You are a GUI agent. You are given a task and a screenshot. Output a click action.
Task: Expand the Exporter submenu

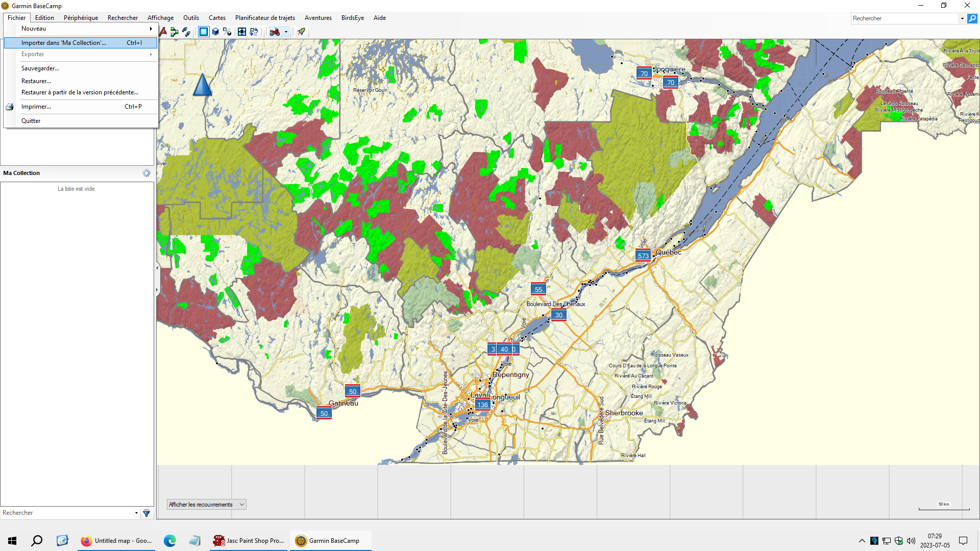pos(81,54)
